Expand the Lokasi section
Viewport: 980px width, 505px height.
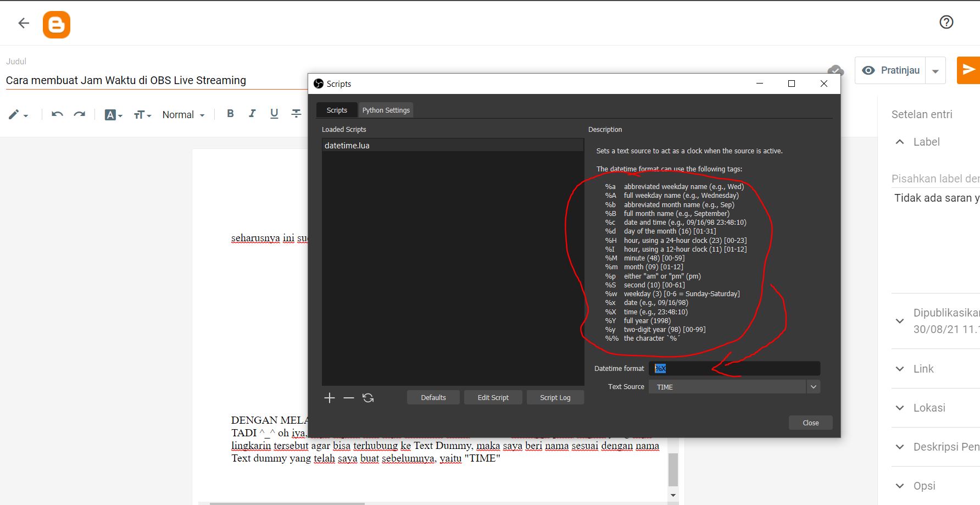tap(900, 408)
